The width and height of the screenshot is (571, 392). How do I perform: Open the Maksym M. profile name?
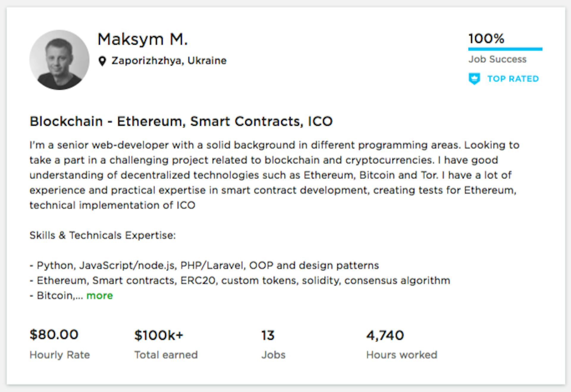[x=143, y=39]
